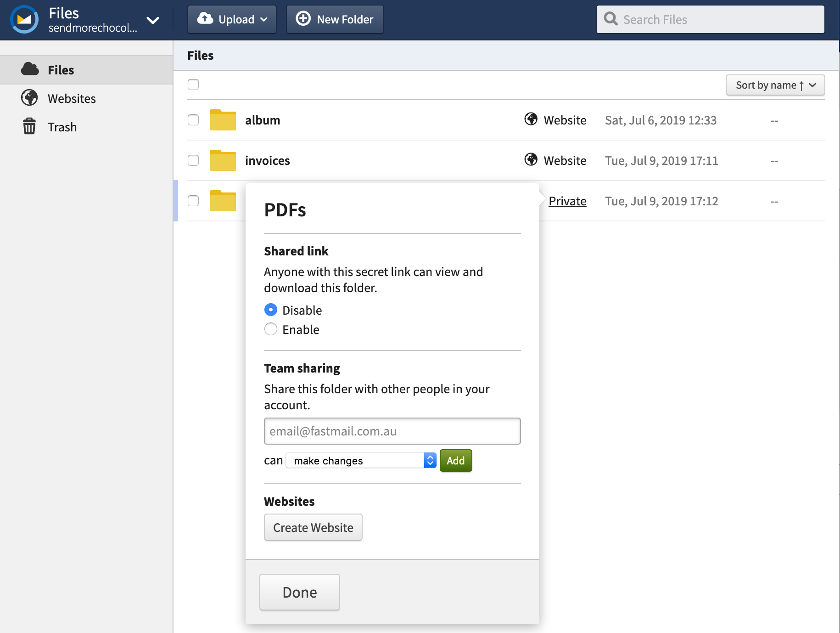
Task: Click the trash can icon
Action: (29, 126)
